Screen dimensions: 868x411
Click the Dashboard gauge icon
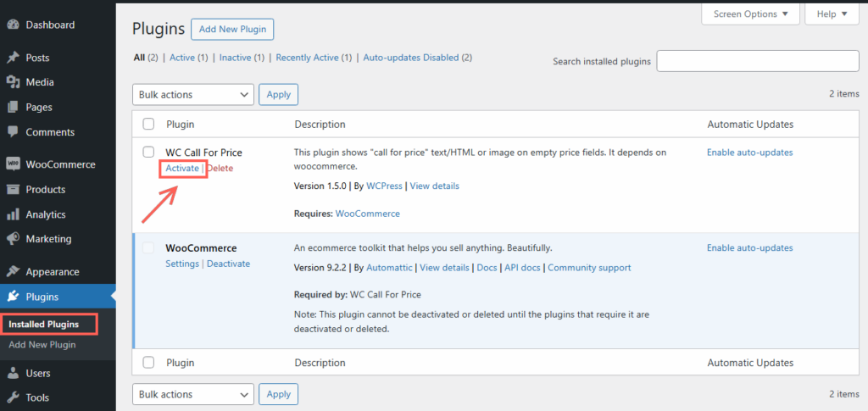[13, 25]
